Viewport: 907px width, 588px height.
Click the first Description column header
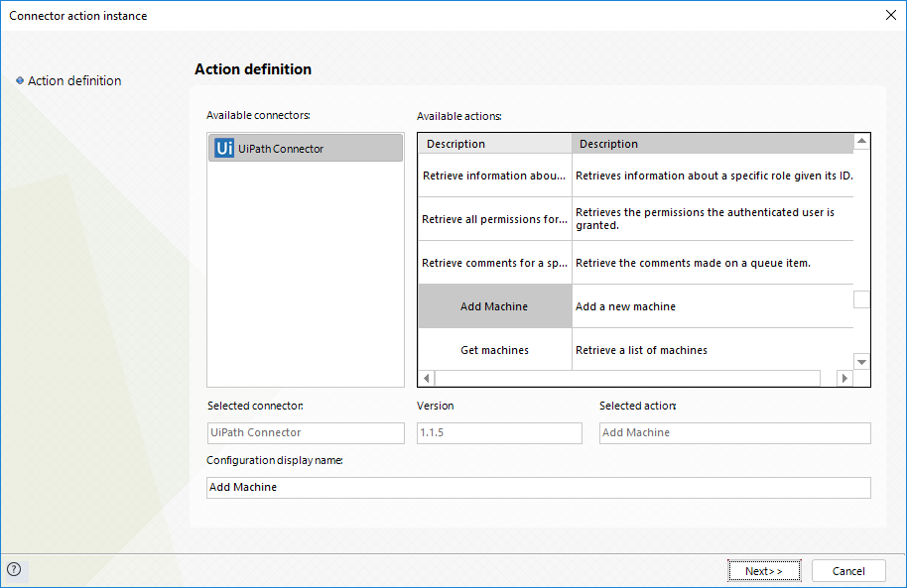(495, 144)
